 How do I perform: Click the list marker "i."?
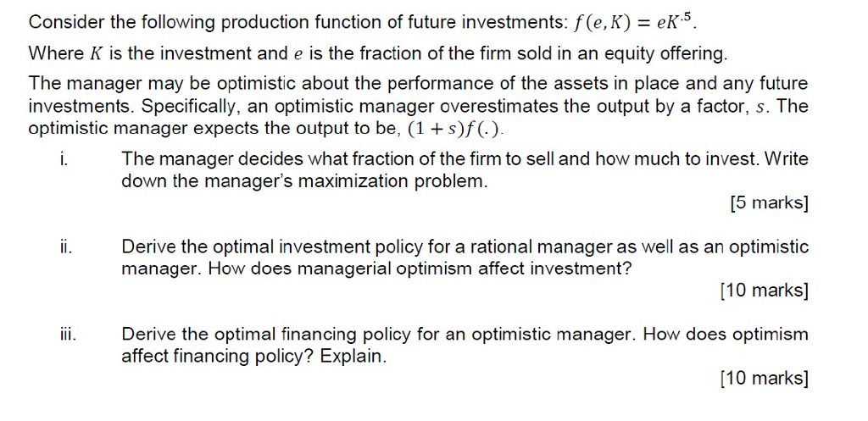click(x=64, y=158)
